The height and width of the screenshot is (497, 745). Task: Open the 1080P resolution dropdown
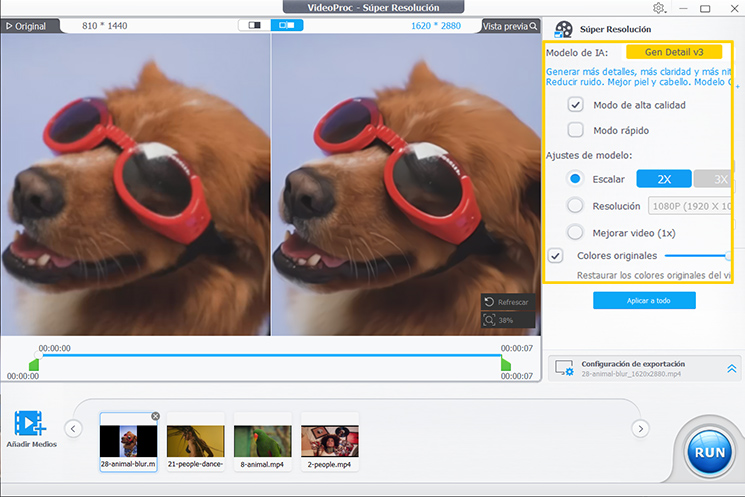click(690, 206)
